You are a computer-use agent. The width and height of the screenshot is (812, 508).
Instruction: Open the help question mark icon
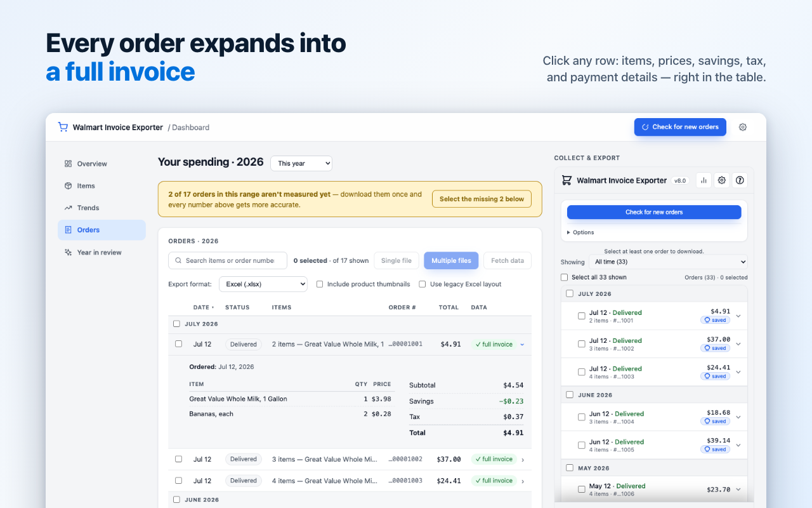[740, 180]
